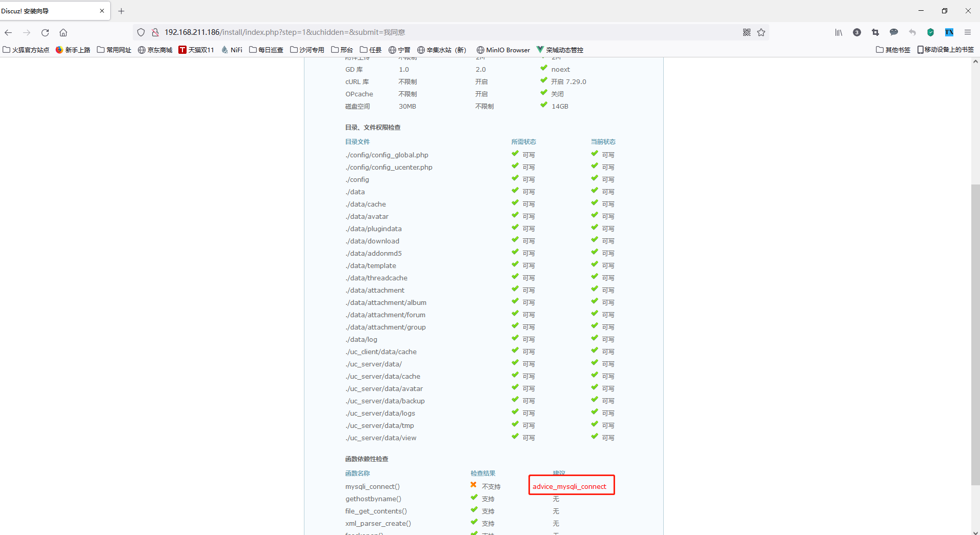Screen dimensions: 980x535
Task: Open the 火狐官方站点 bookmark folder
Action: point(26,50)
